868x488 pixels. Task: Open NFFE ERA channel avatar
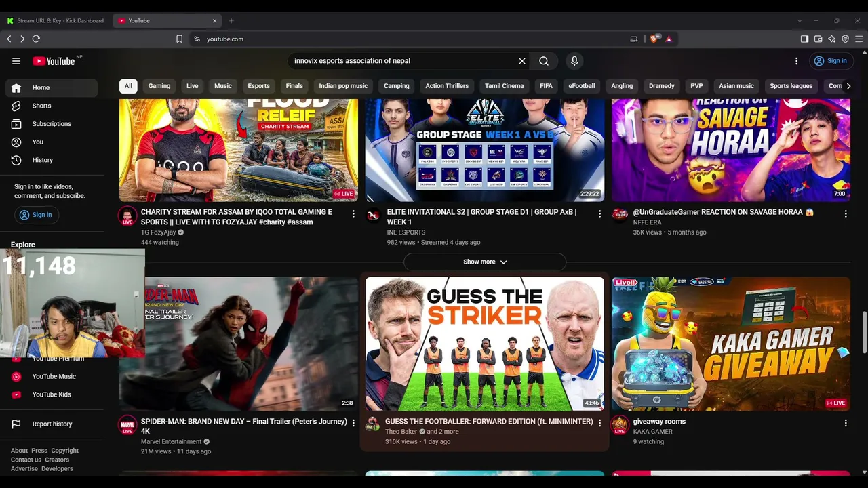pos(620,216)
